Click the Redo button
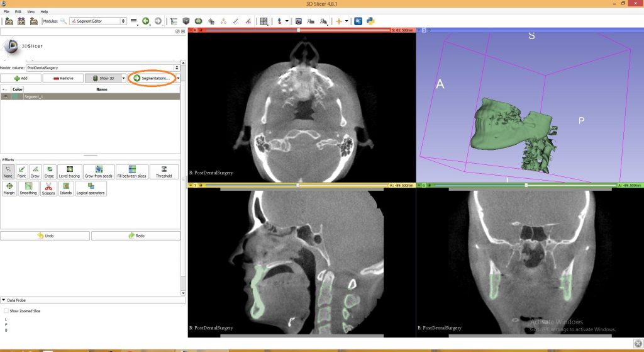This screenshot has width=644, height=352. [x=136, y=236]
